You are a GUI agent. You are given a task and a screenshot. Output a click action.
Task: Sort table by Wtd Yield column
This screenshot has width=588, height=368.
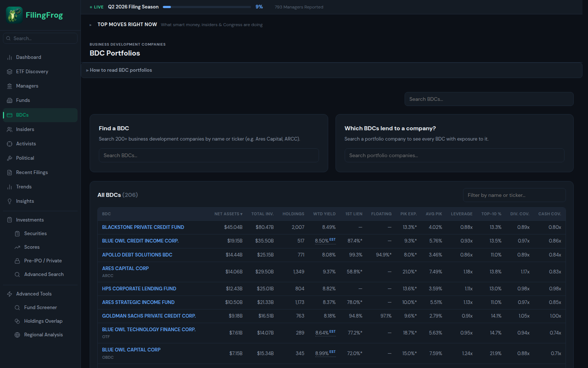point(324,214)
